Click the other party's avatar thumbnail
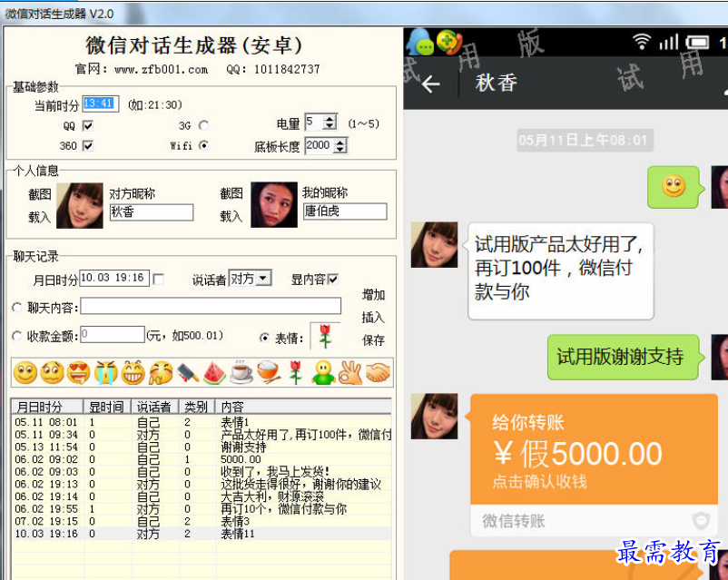Screen dimensions: 728x580 coord(79,206)
